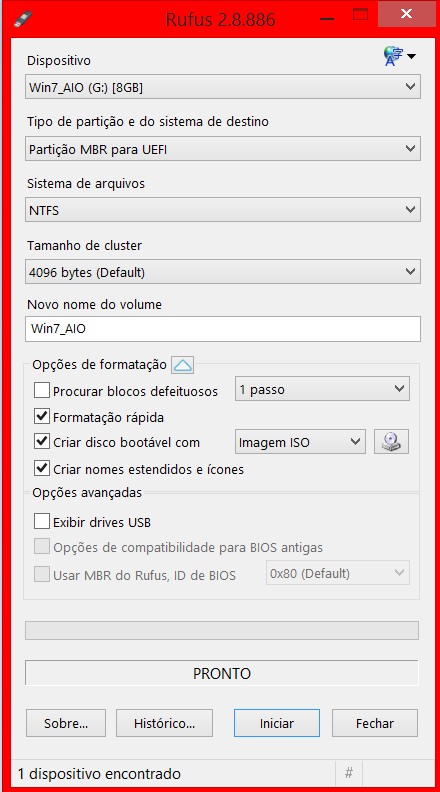Click the hash symbol in status bar
This screenshot has height=792, width=440.
(349, 772)
